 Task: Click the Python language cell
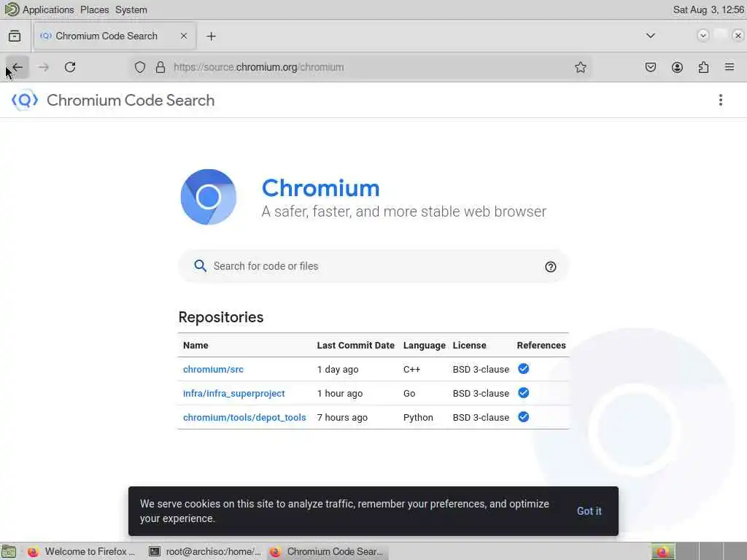418,417
